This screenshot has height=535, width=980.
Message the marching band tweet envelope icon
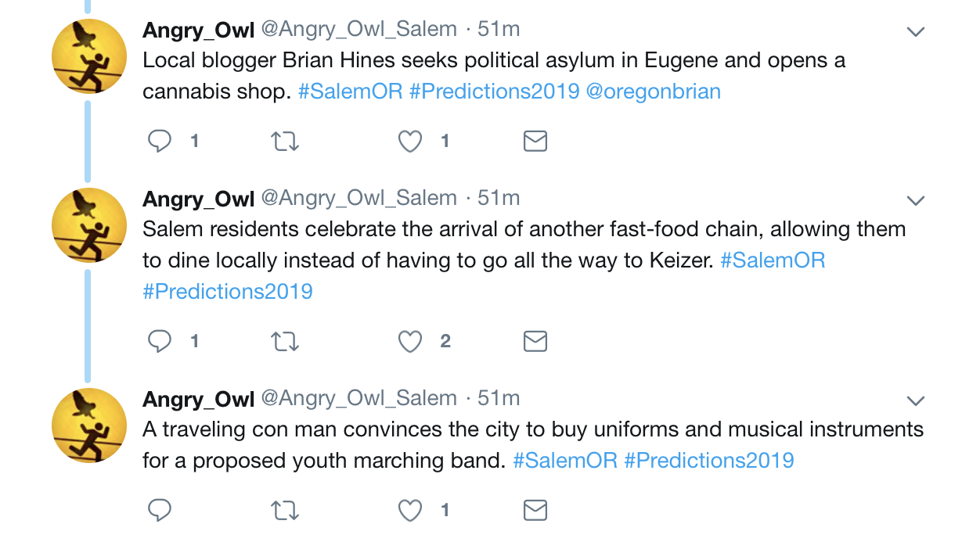535,511
